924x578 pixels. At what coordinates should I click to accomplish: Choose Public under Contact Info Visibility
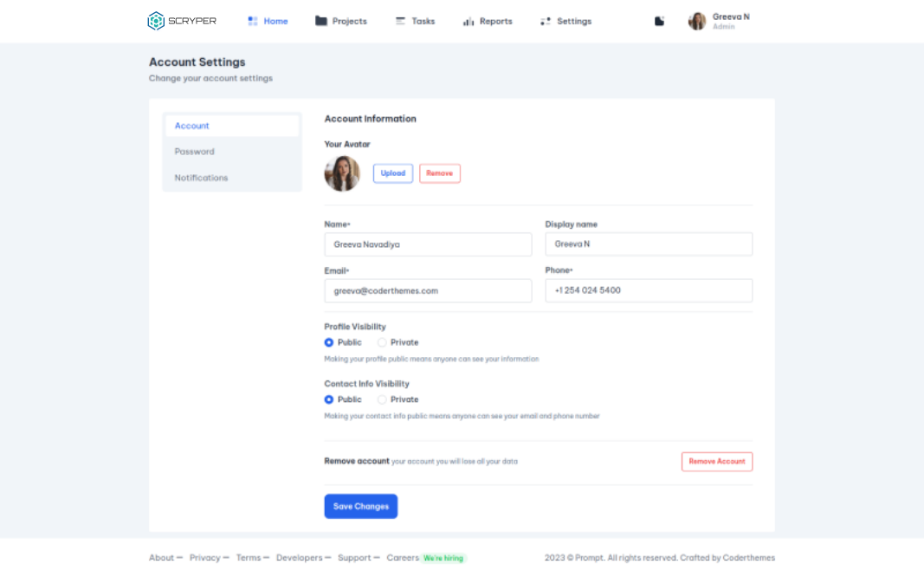click(x=329, y=399)
